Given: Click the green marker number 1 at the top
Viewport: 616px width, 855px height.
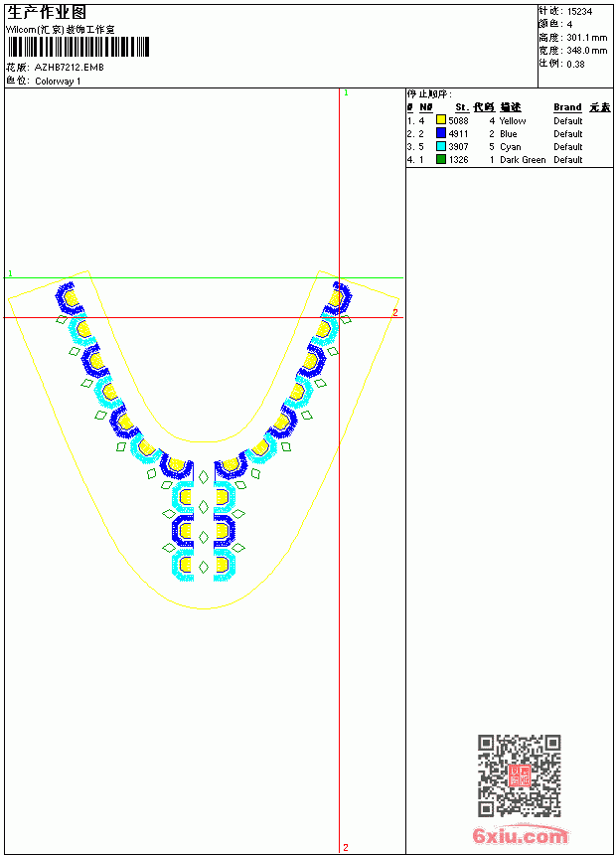Looking at the screenshot, I should click(346, 93).
